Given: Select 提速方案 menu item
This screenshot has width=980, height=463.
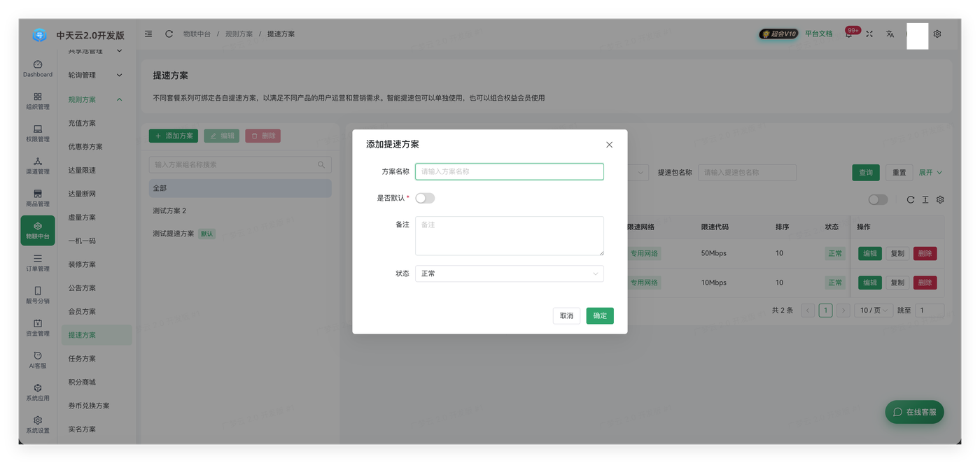Looking at the screenshot, I should (97, 335).
